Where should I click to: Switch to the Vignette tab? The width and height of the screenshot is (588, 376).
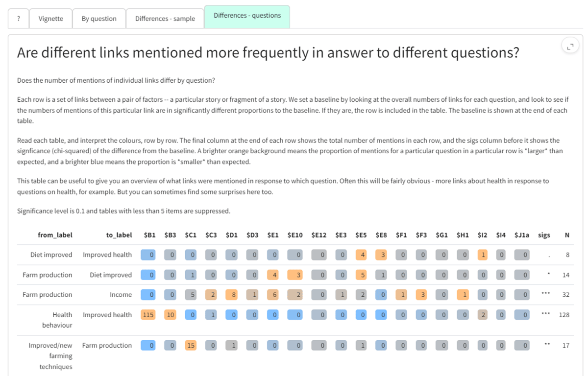pyautogui.click(x=51, y=19)
